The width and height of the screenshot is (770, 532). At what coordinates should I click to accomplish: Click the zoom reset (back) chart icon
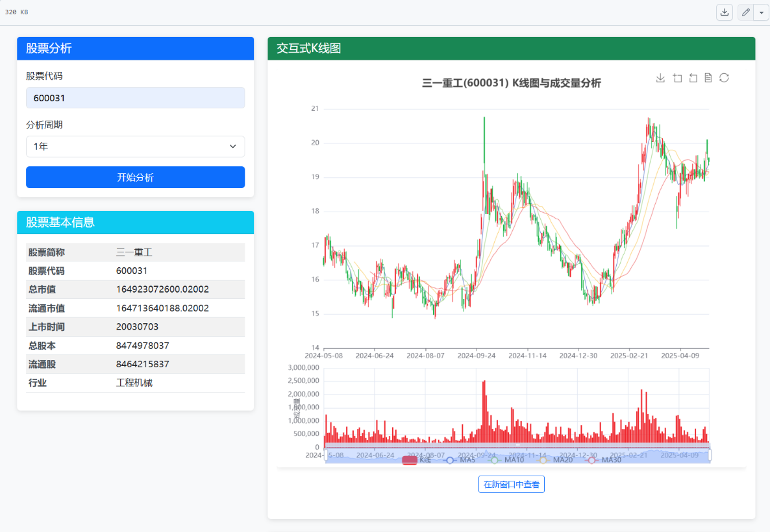coord(693,78)
